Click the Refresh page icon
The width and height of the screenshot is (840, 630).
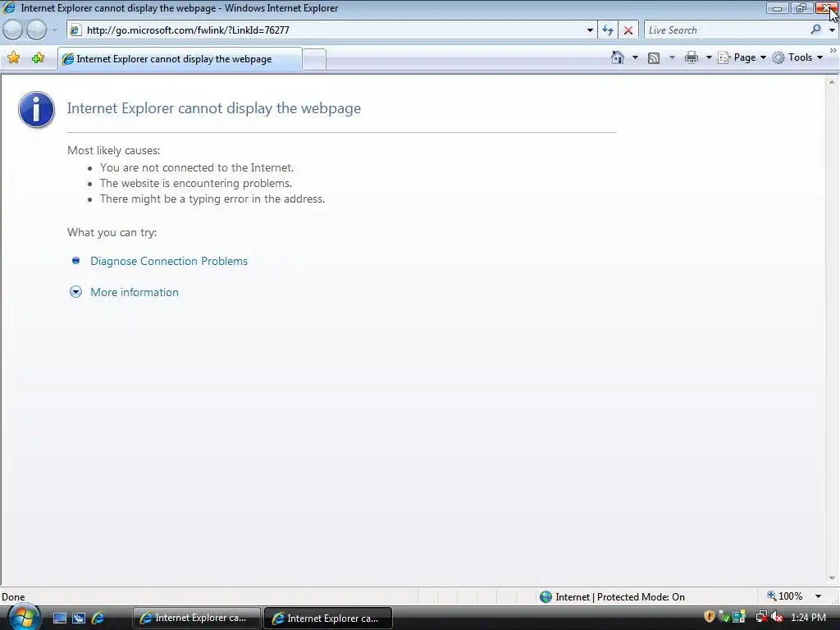coord(608,30)
